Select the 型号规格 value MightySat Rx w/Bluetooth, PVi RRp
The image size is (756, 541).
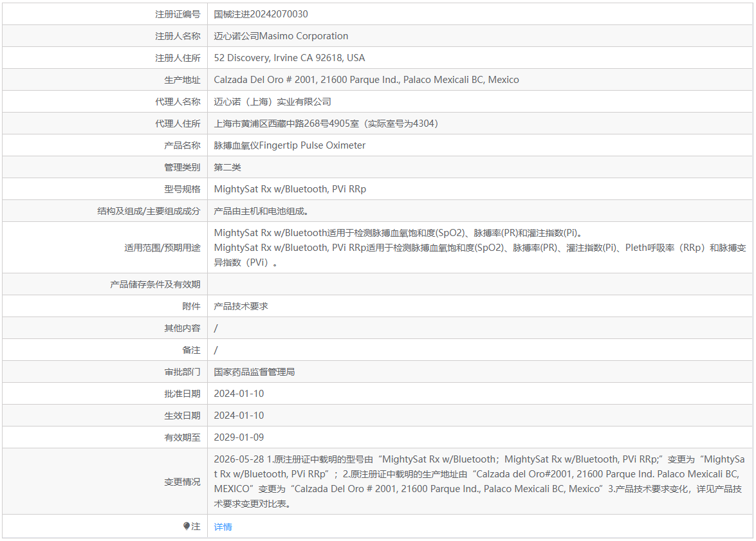click(290, 189)
